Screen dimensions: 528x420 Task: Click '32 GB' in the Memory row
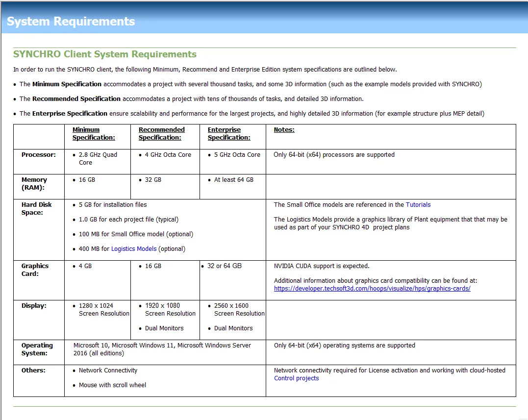coord(153,180)
